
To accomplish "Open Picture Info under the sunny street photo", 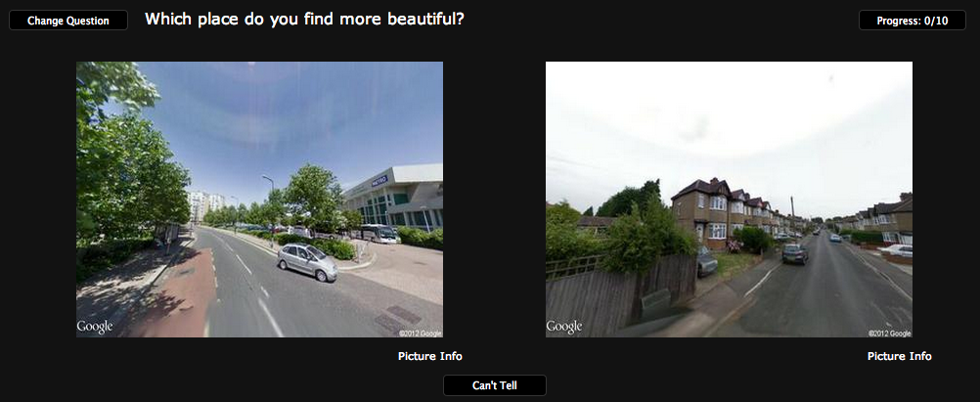I will click(430, 356).
